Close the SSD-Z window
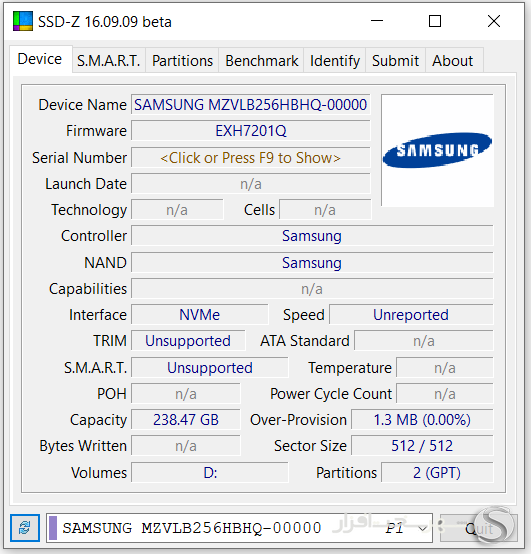531x554 pixels. click(494, 21)
